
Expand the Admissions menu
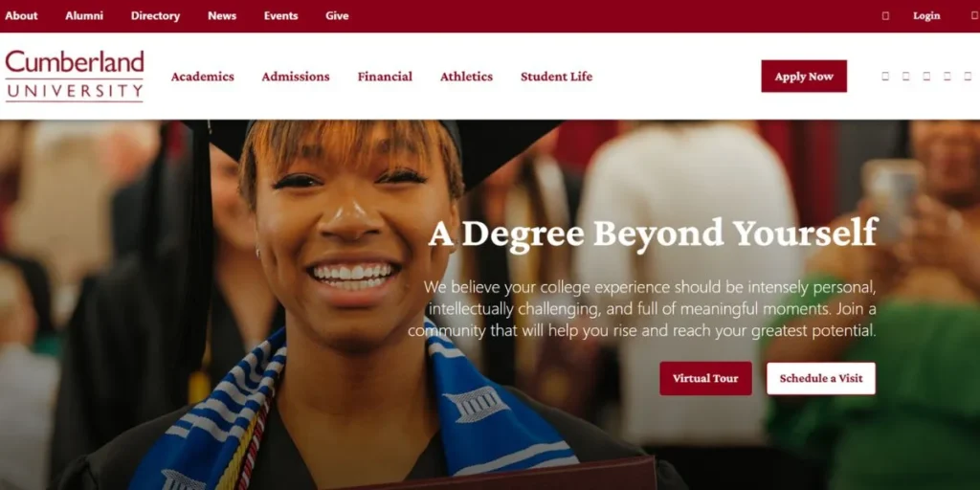(296, 77)
